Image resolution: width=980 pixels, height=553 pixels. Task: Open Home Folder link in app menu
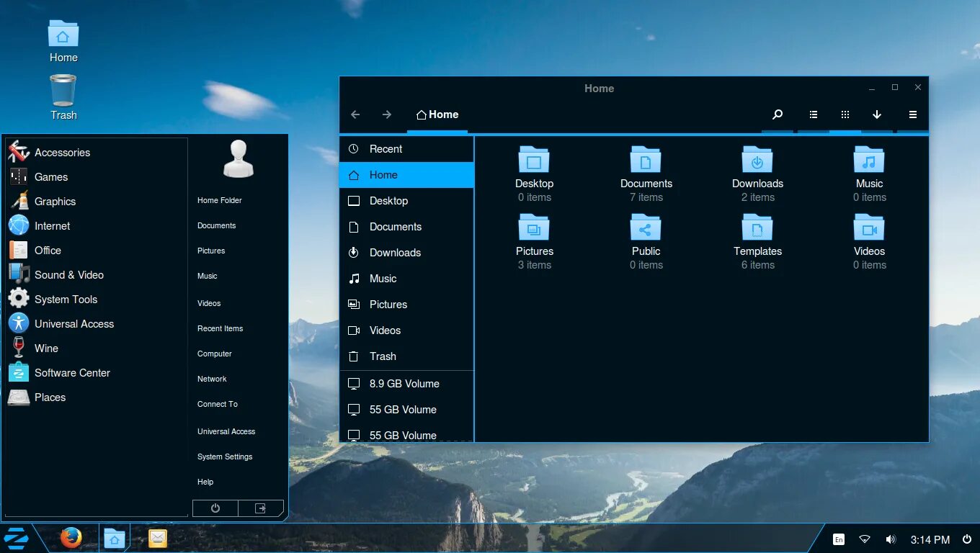[x=220, y=200]
